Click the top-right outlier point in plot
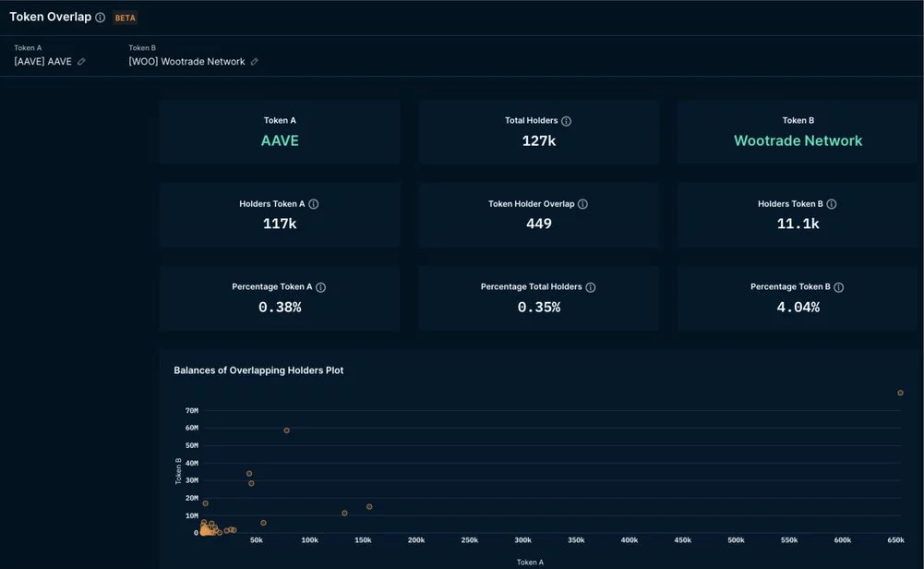This screenshot has width=924, height=569. [900, 393]
